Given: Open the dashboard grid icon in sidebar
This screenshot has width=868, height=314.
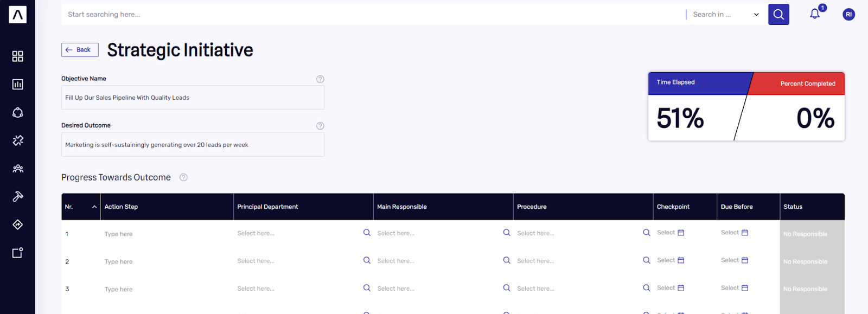Looking at the screenshot, I should [x=17, y=56].
